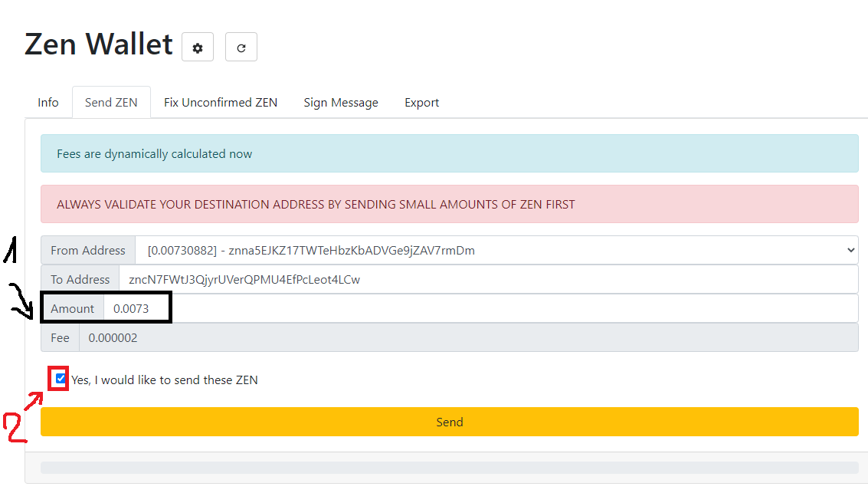Open the Fix Unconfirmed ZEN tab

click(221, 103)
